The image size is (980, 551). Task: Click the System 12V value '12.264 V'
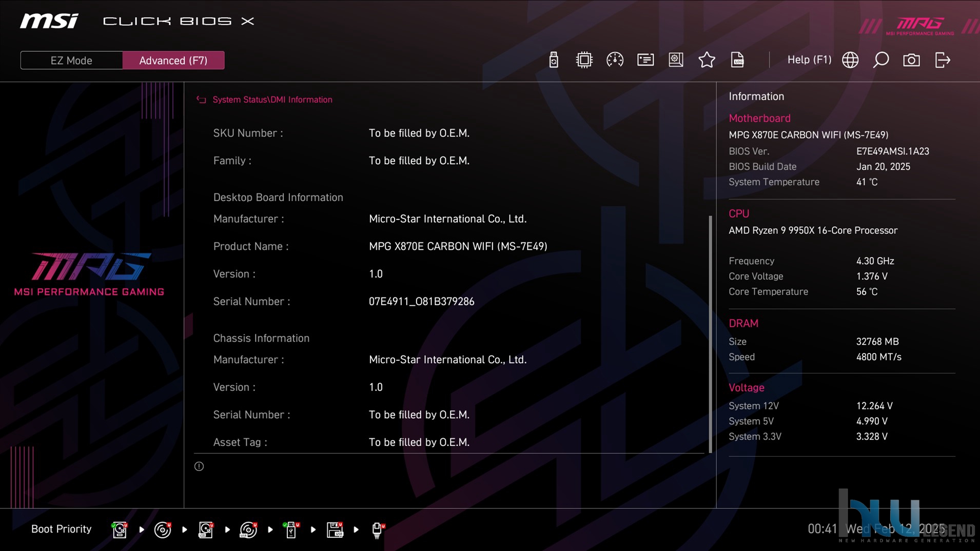[x=874, y=406]
